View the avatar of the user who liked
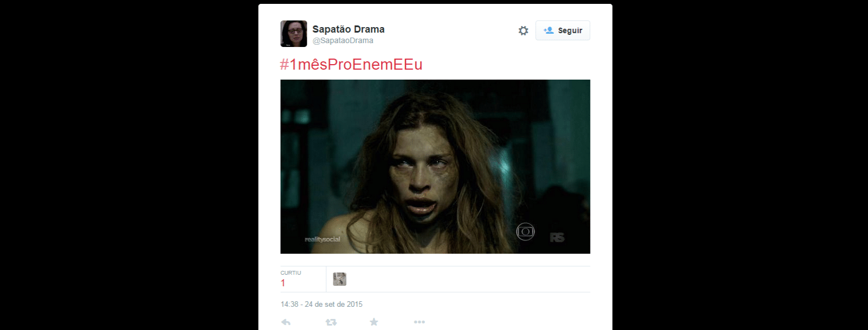This screenshot has width=868, height=330. tap(340, 279)
